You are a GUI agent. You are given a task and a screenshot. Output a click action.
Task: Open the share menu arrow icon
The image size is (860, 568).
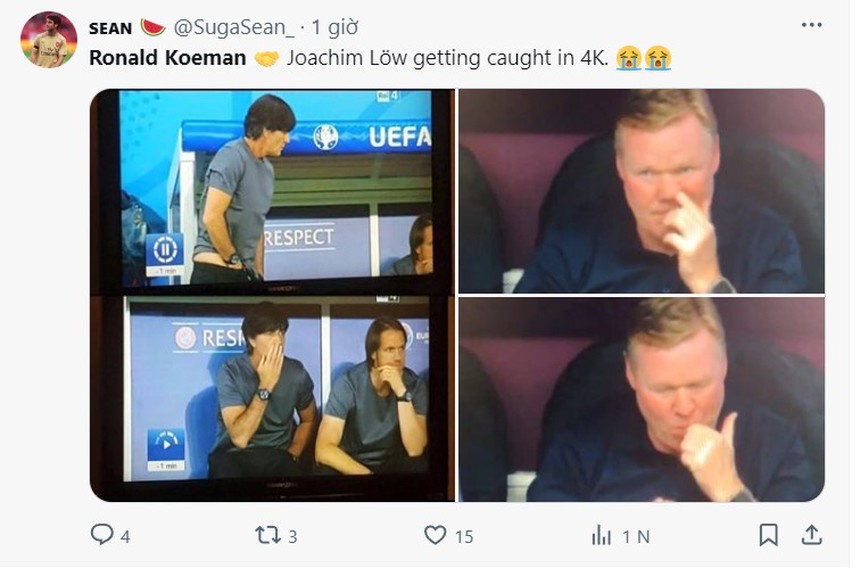point(812,535)
